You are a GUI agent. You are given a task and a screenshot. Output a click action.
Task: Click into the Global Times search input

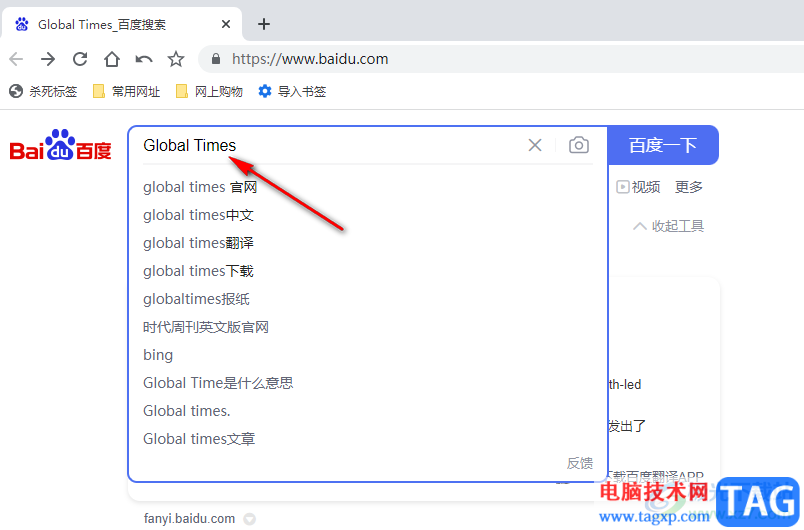click(328, 145)
